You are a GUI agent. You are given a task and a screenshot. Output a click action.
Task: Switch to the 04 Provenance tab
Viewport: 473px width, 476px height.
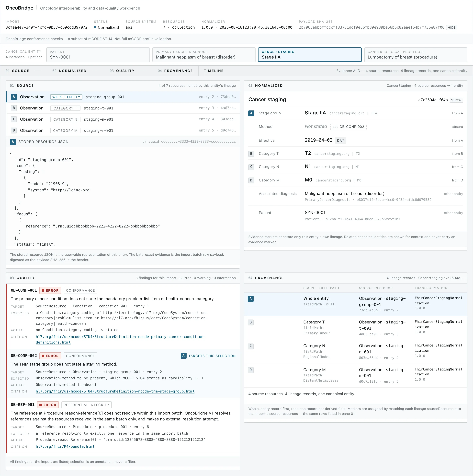(x=175, y=71)
